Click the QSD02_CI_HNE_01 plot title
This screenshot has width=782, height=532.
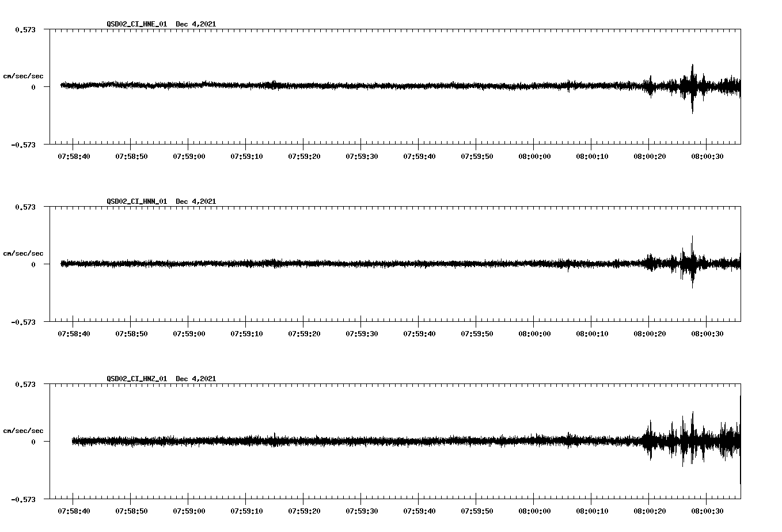click(x=161, y=24)
